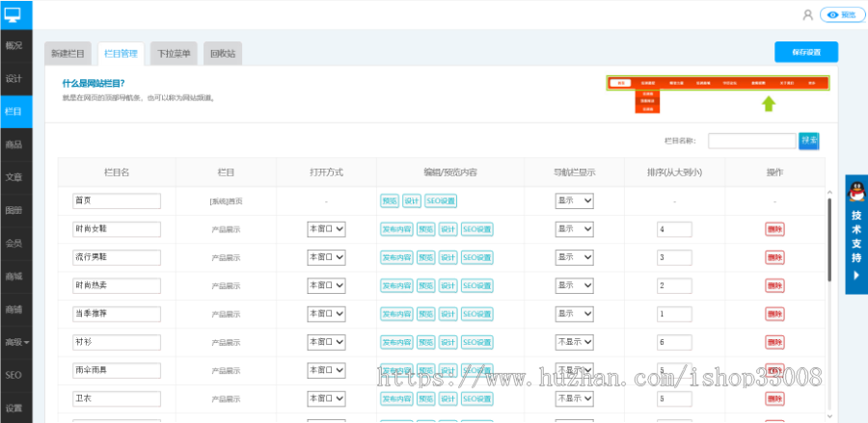Open 打开方式 dropdown for 卫衣
868x423 pixels.
coord(326,398)
